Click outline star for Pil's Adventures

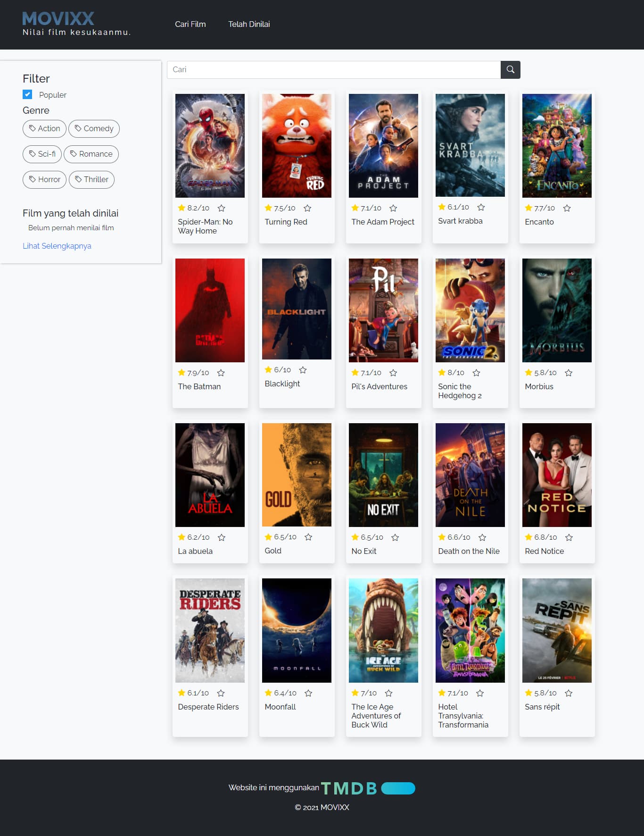[x=393, y=373]
